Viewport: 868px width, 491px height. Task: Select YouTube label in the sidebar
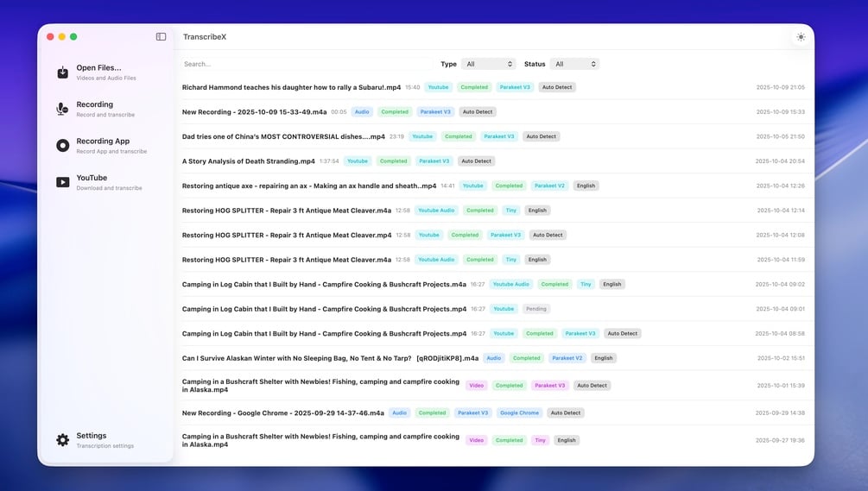92,178
